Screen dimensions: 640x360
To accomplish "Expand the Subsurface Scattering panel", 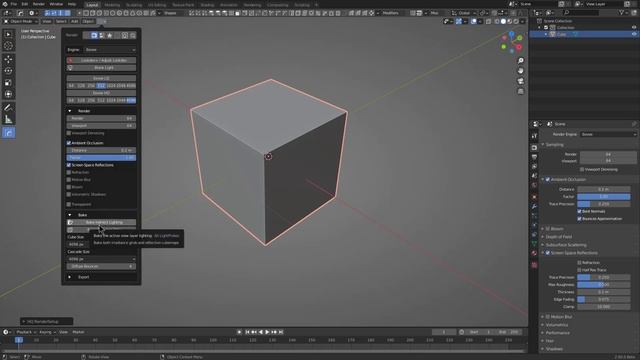I will coord(566,245).
